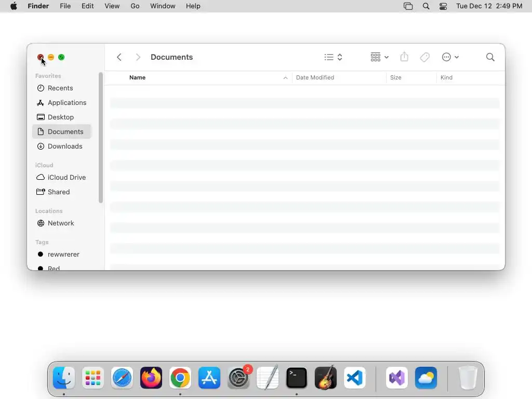Image resolution: width=532 pixels, height=399 pixels.
Task: Go back with the left chevron button
Action: pos(119,57)
